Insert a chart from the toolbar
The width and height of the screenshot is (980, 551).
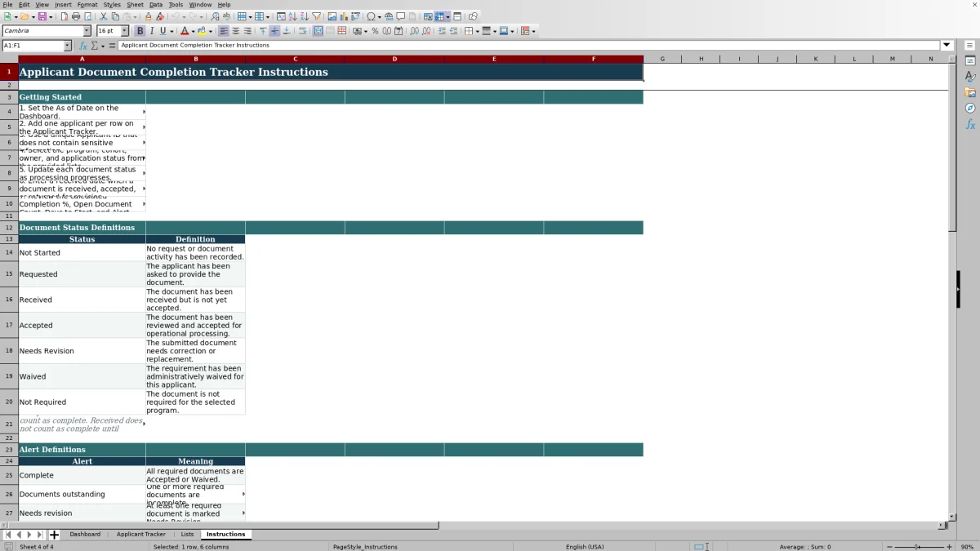(x=344, y=16)
